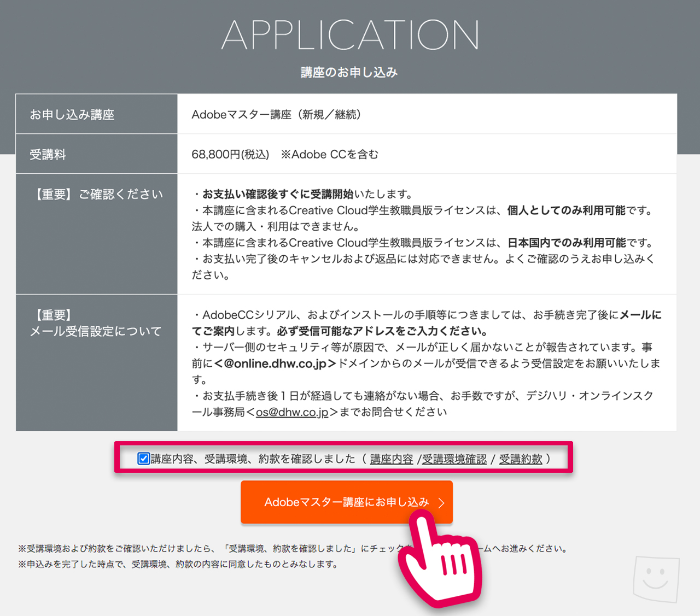Image resolution: width=700 pixels, height=616 pixels.
Task: Click the ※申込みを完了した時点で footnote line
Action: tap(178, 564)
